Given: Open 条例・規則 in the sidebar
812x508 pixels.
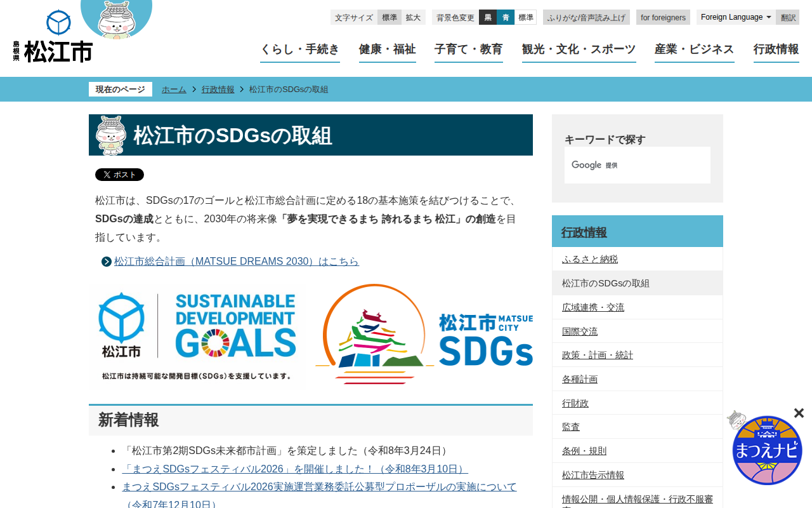Looking at the screenshot, I should pos(638,451).
